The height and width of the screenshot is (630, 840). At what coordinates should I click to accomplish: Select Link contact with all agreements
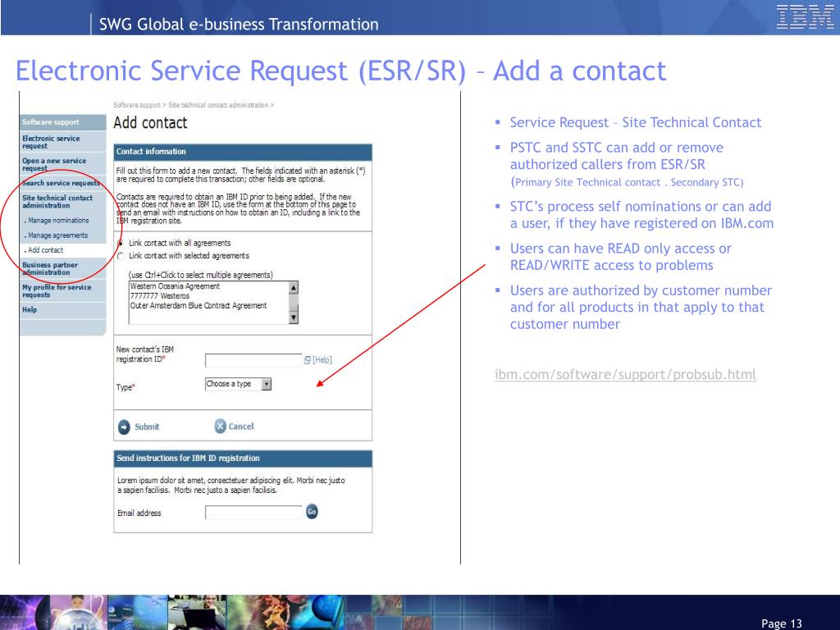point(120,243)
